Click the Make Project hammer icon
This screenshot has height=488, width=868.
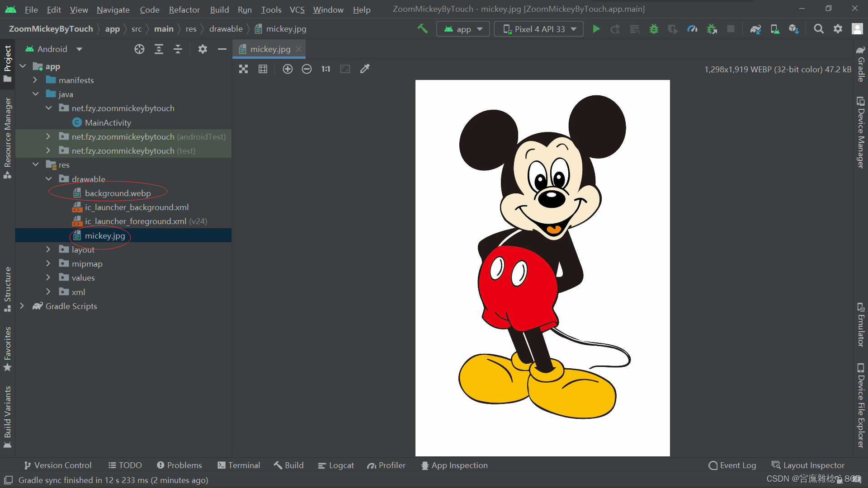click(422, 29)
